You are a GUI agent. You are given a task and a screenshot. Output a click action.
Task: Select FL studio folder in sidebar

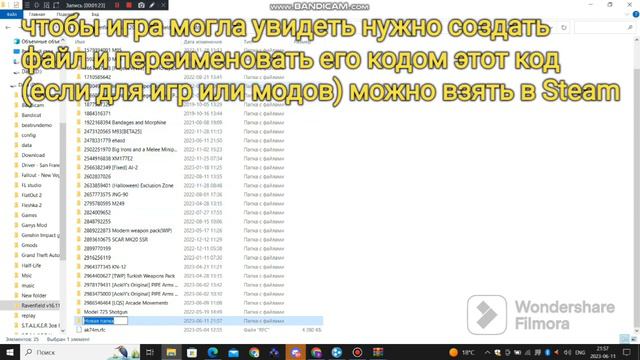tap(31, 185)
